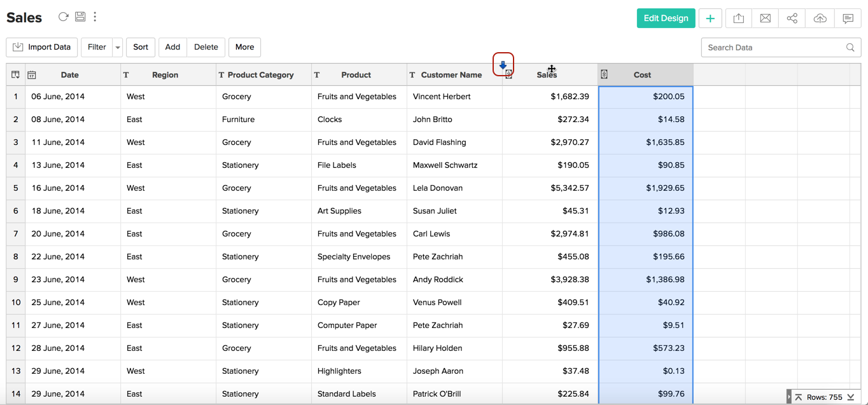The height and width of the screenshot is (405, 868).
Task: Click the export icon in top toolbar
Action: (738, 18)
